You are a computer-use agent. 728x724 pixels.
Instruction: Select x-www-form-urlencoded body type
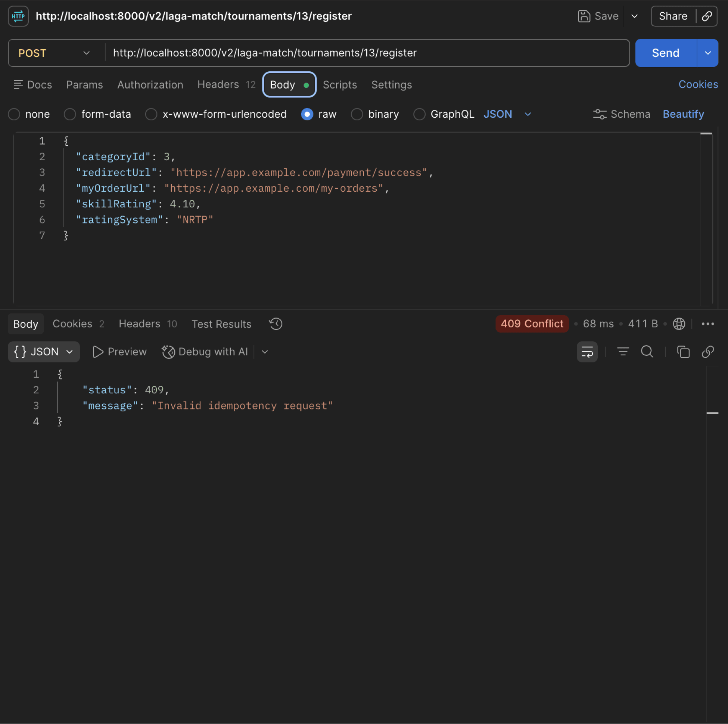point(151,114)
